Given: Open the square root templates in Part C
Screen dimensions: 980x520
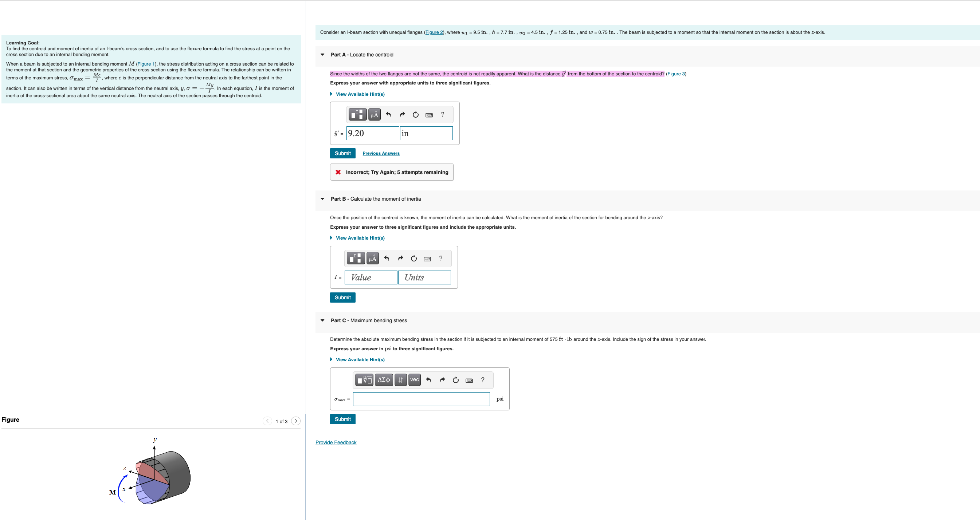Looking at the screenshot, I should (x=364, y=380).
